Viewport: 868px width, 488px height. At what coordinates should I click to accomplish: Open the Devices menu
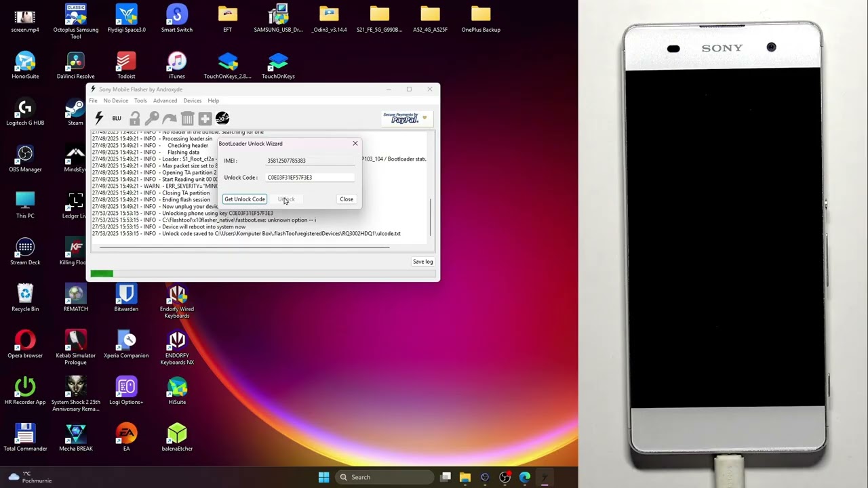click(193, 101)
